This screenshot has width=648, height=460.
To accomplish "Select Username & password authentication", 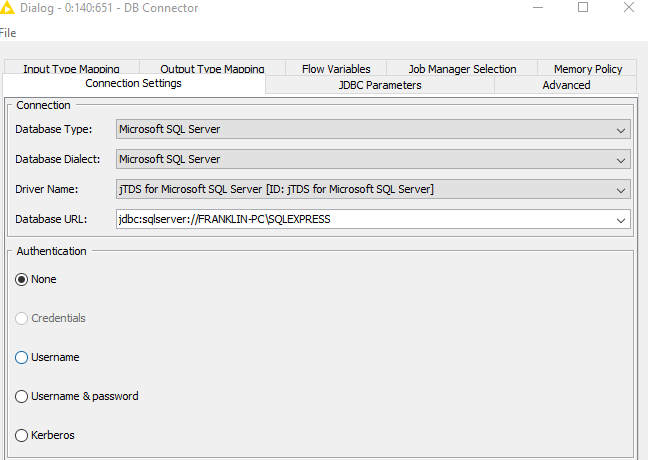I will pyautogui.click(x=21, y=397).
